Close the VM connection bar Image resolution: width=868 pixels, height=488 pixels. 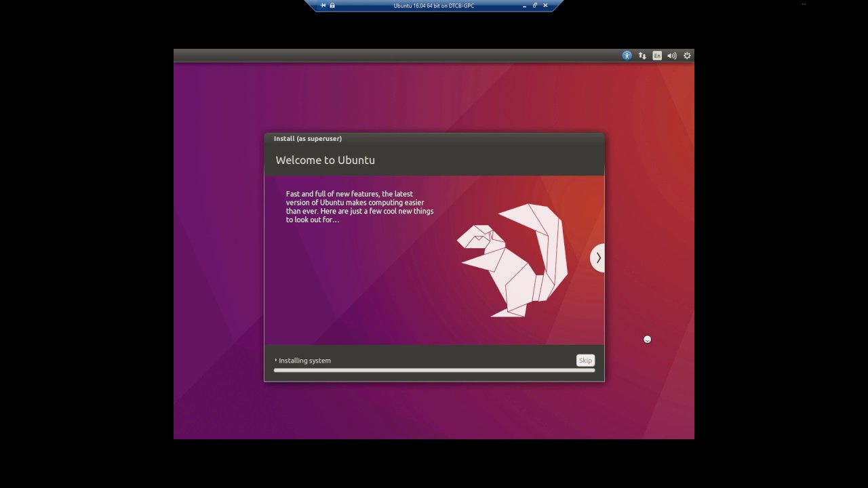coord(545,5)
